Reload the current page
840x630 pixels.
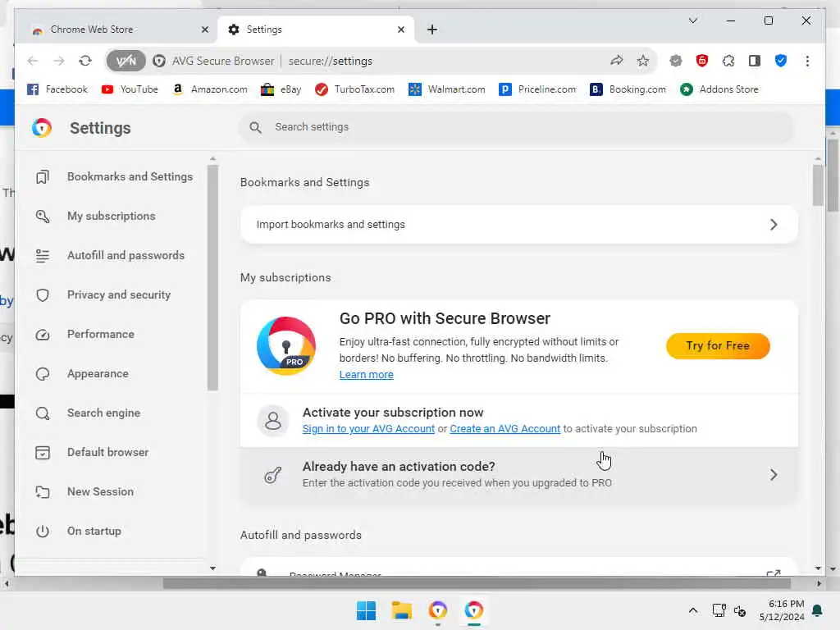click(x=85, y=61)
